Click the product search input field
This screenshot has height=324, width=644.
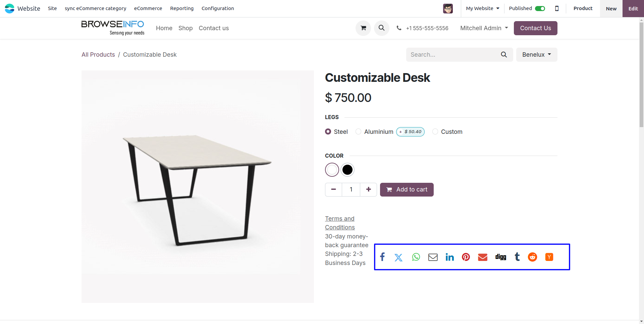(453, 55)
